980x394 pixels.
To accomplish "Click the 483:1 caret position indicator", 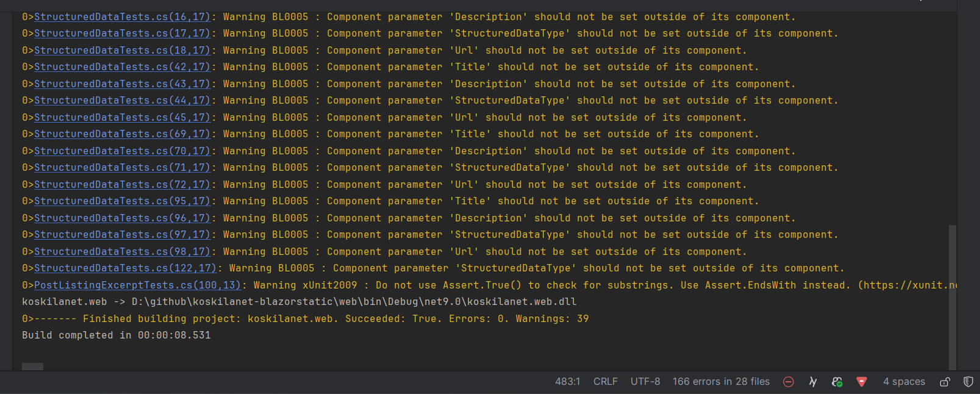I will 568,382.
